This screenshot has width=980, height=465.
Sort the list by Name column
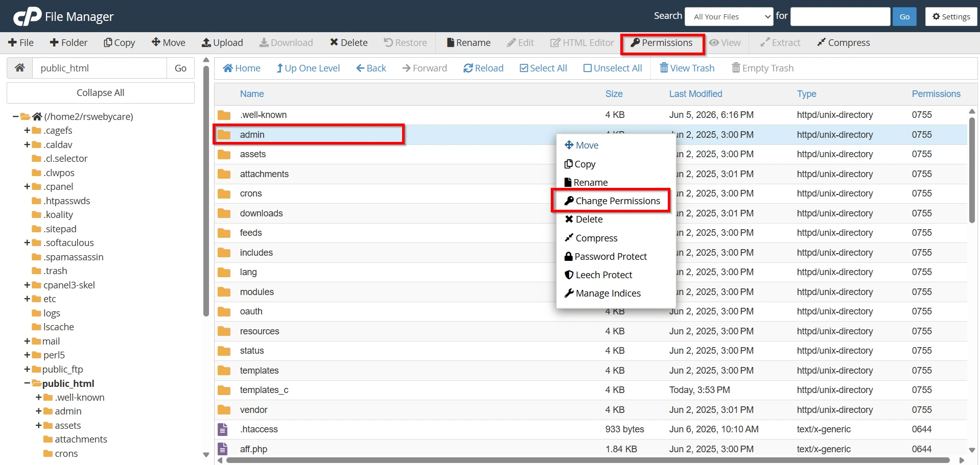coord(252,94)
